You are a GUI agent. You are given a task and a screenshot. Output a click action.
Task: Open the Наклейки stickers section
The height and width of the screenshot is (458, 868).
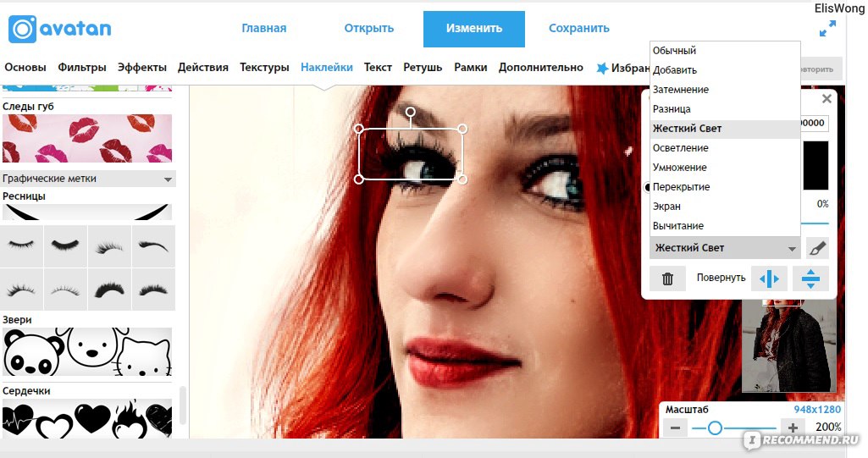(x=327, y=68)
